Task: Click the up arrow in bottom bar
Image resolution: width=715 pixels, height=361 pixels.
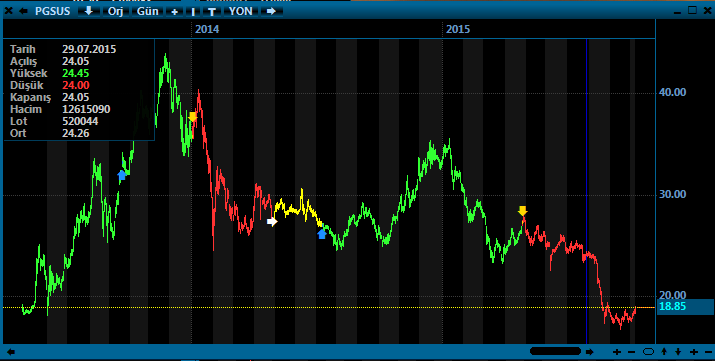Action: 664,352
